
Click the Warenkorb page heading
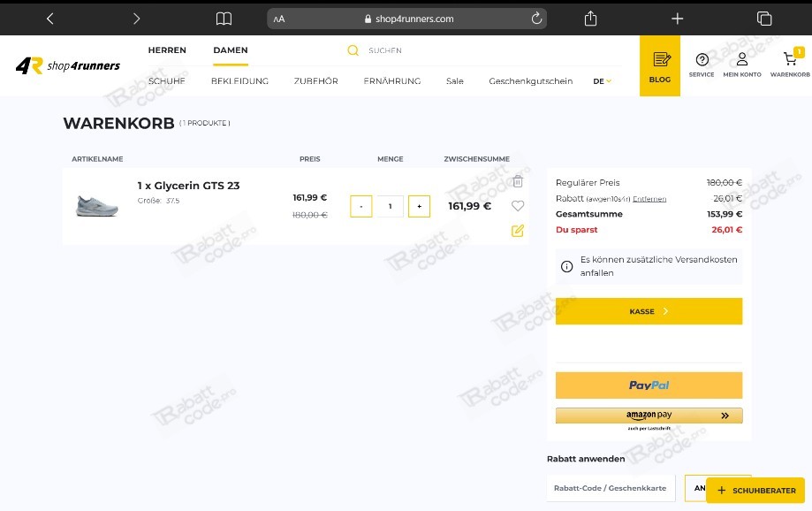click(118, 124)
